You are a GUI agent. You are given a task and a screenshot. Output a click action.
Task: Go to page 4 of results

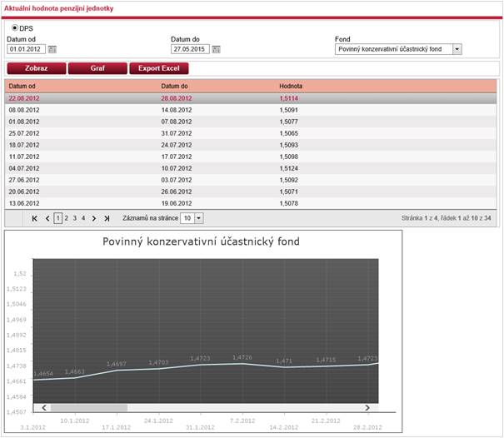[82, 218]
